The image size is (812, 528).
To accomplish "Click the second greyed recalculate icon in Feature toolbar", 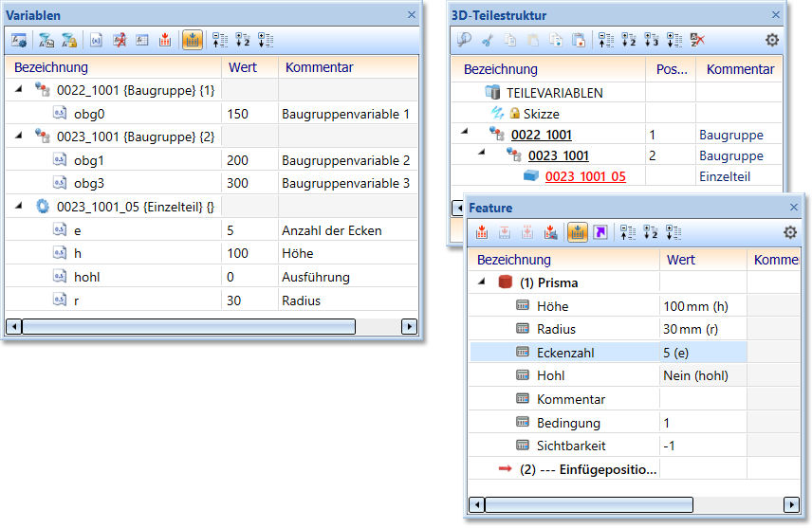I will point(505,232).
